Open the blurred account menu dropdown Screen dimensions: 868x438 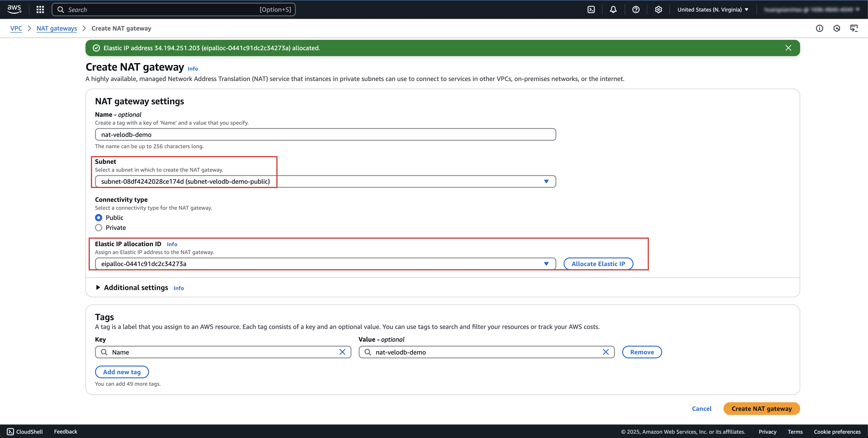pos(812,10)
